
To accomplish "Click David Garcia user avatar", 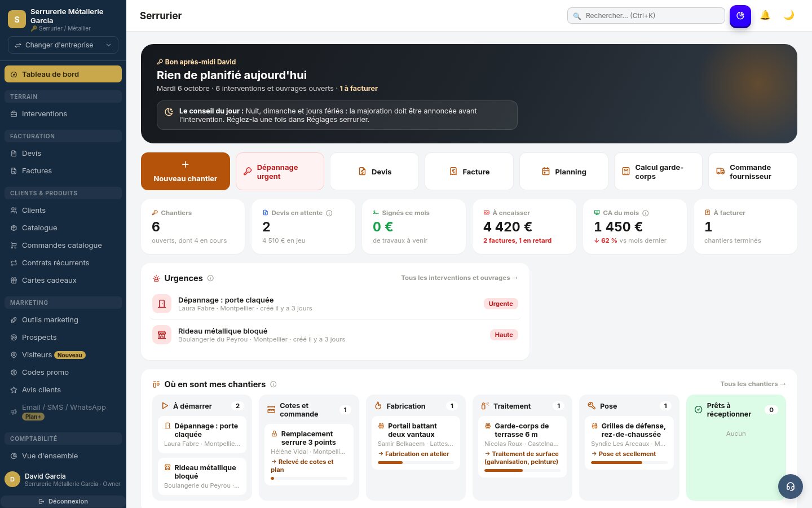I will click(12, 479).
